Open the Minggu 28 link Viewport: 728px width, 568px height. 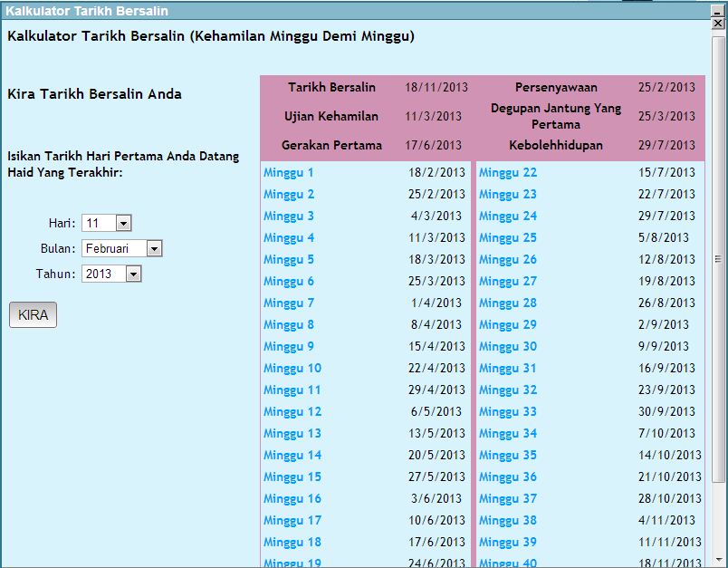coord(508,303)
